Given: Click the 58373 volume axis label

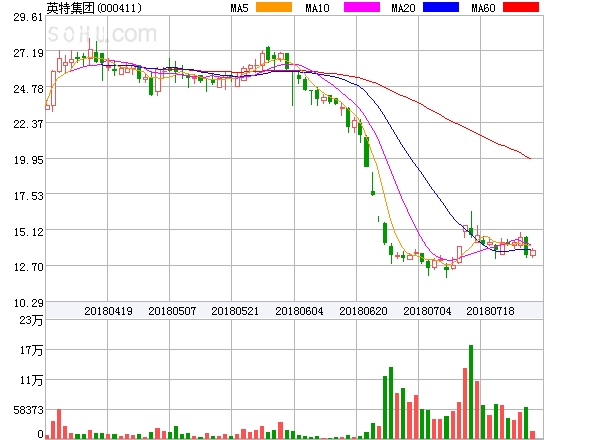Looking at the screenshot, I should click(28, 410).
